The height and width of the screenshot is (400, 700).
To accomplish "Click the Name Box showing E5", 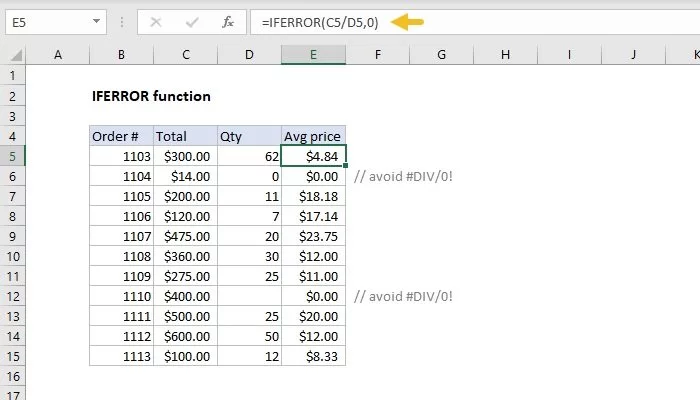I will (x=56, y=22).
